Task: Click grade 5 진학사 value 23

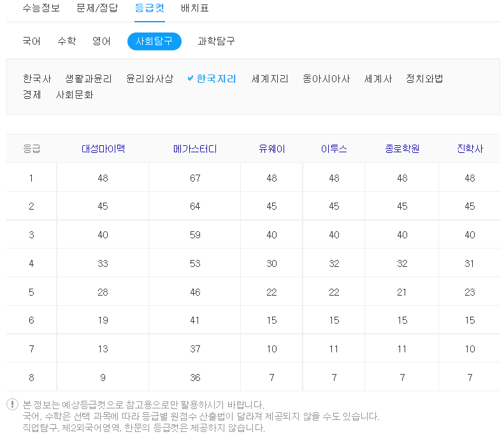Action: [x=470, y=292]
